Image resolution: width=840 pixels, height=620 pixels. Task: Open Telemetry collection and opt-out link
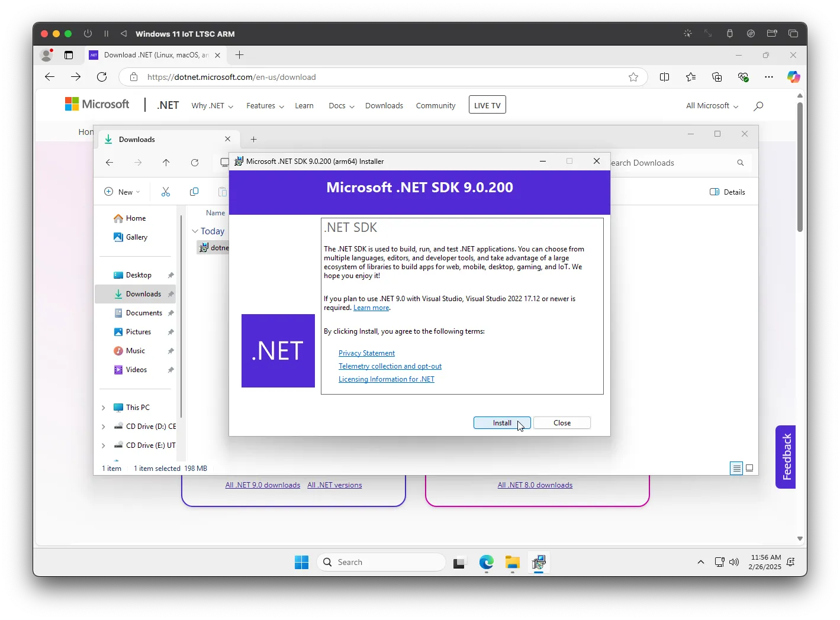pos(390,366)
